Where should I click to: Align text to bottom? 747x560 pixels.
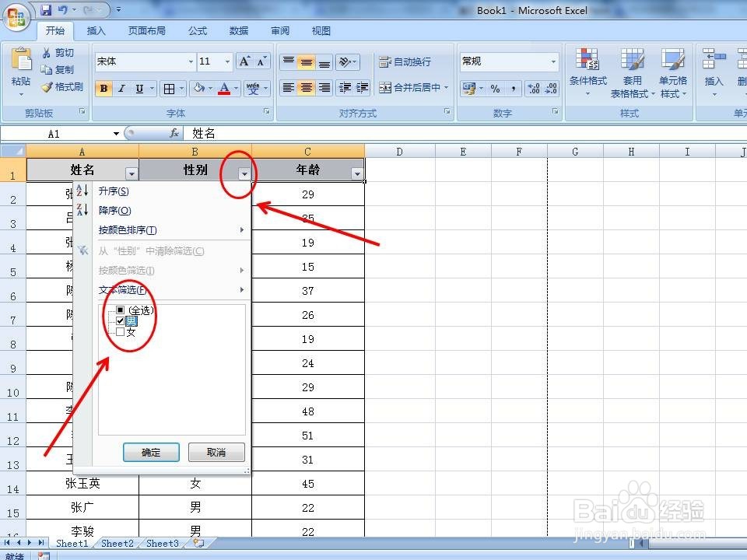point(324,61)
